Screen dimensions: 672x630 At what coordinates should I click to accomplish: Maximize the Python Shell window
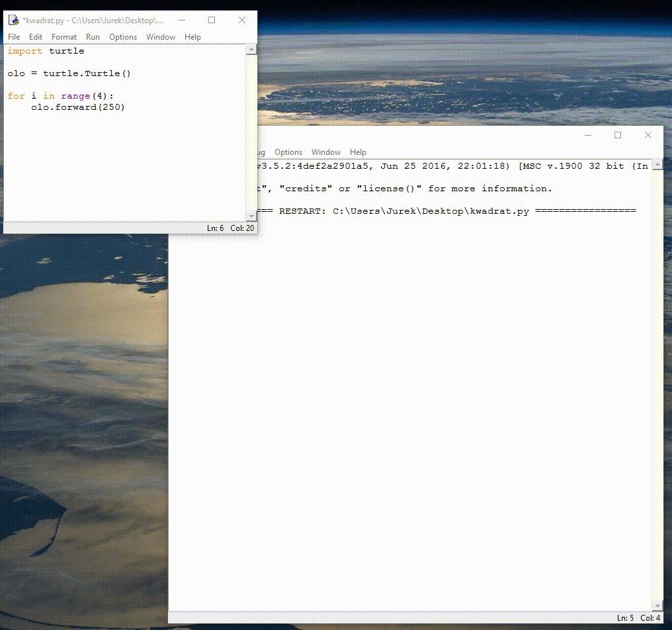618,135
